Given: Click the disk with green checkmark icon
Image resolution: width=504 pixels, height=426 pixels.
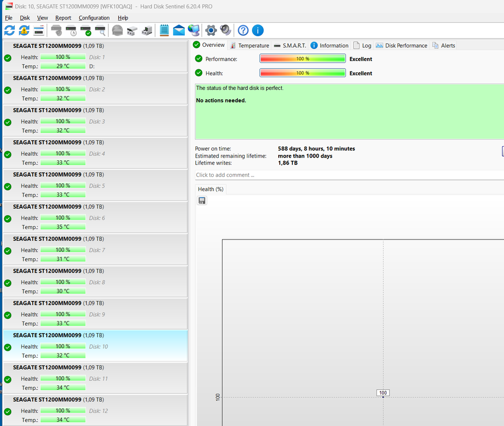Looking at the screenshot, I should click(86, 30).
